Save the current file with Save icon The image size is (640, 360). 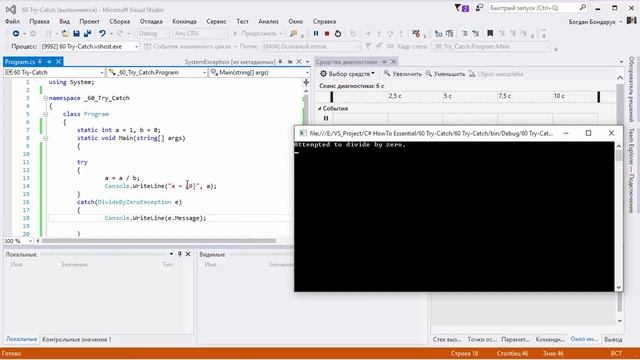pos(76,33)
